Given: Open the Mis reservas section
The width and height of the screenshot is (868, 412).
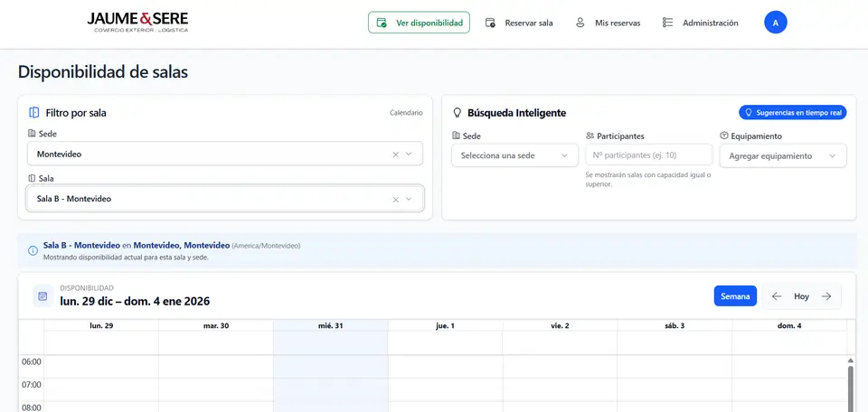Looking at the screenshot, I should [608, 23].
